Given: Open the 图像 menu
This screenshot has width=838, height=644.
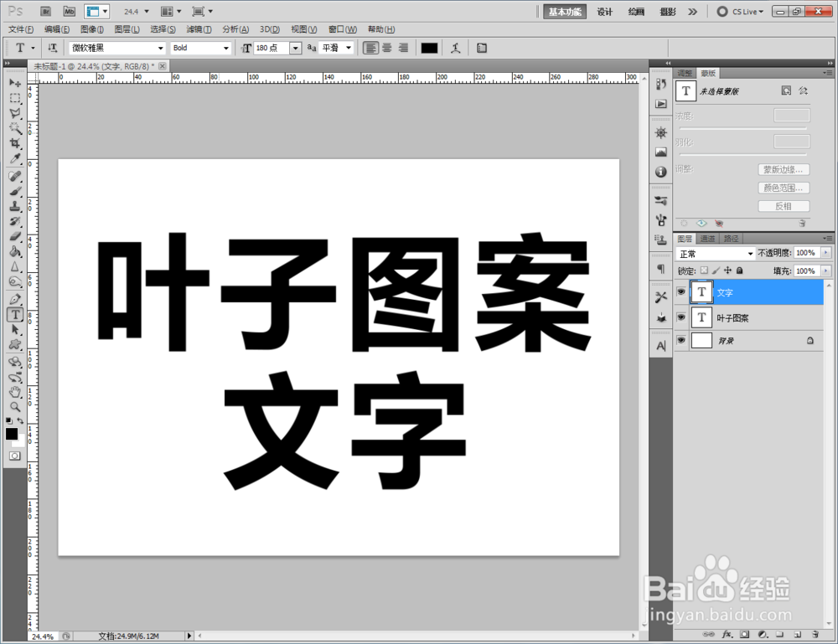Looking at the screenshot, I should tap(92, 29).
